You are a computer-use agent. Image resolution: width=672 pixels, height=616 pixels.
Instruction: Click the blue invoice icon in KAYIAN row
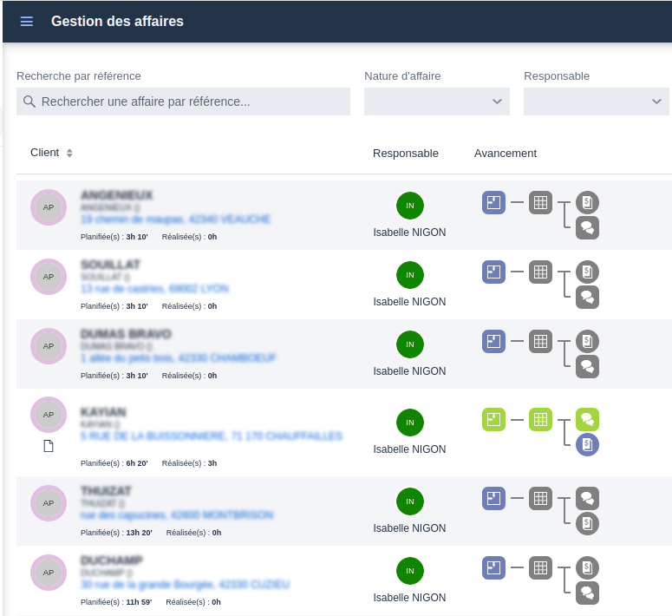(587, 445)
